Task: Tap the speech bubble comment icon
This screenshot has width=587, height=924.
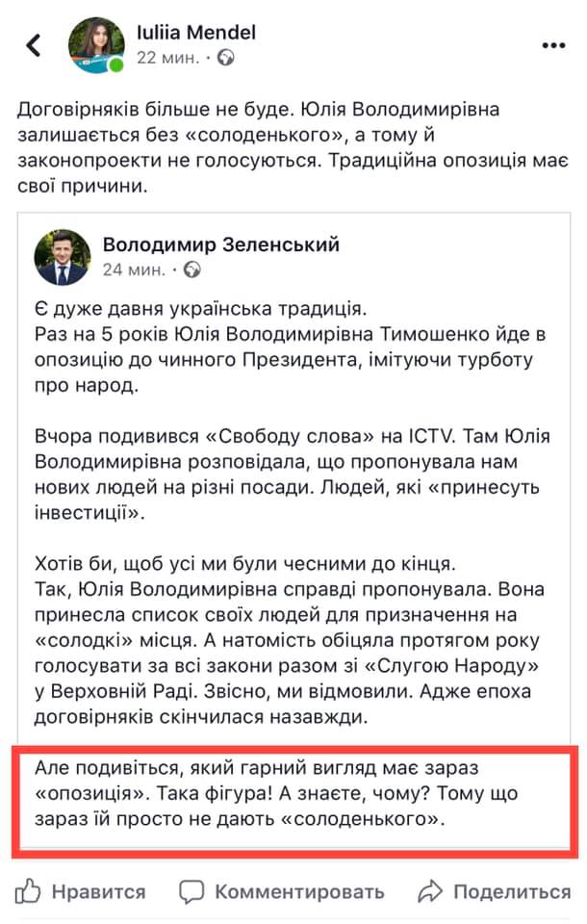Action: tap(193, 890)
